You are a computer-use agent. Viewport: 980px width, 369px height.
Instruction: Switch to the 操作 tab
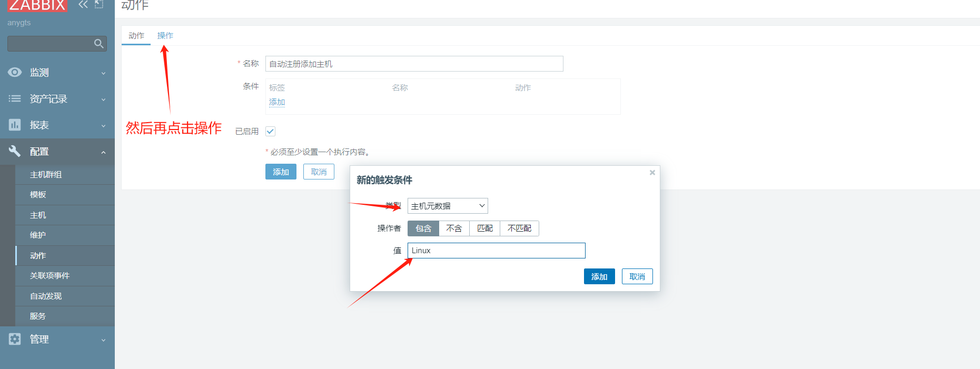[x=165, y=36]
